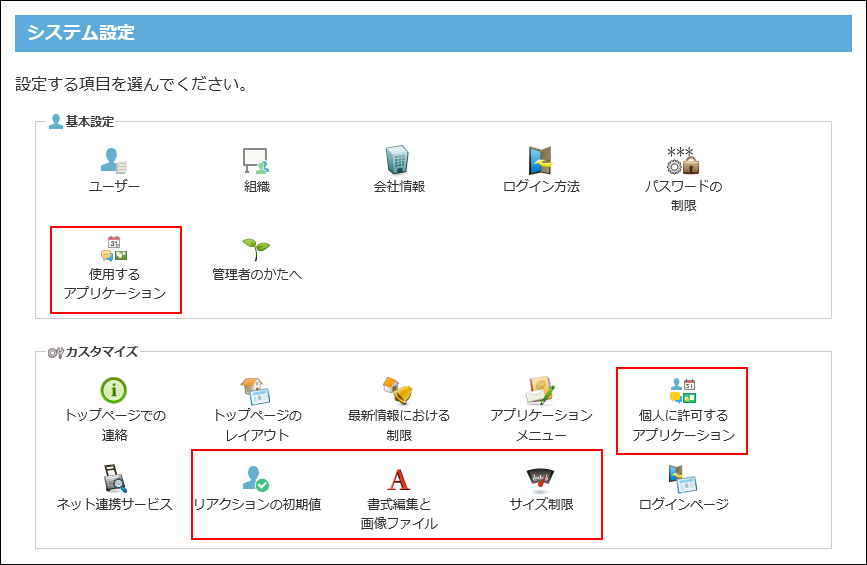Click the パスワードの制限 lock icon

[683, 160]
